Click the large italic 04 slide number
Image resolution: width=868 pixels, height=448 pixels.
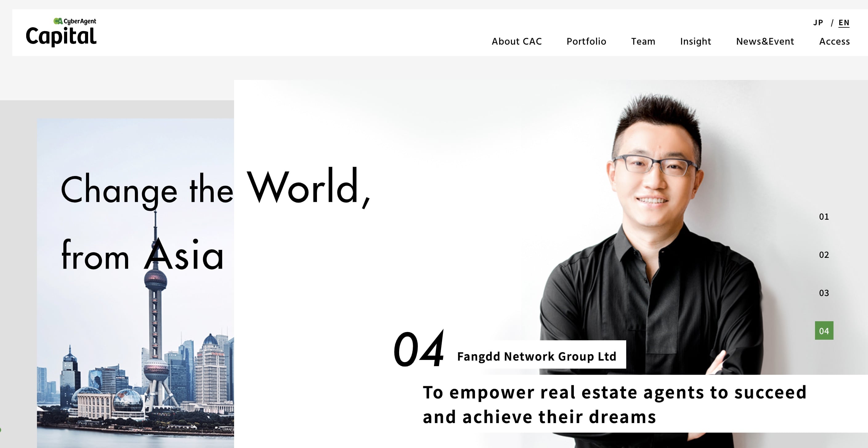(x=419, y=349)
